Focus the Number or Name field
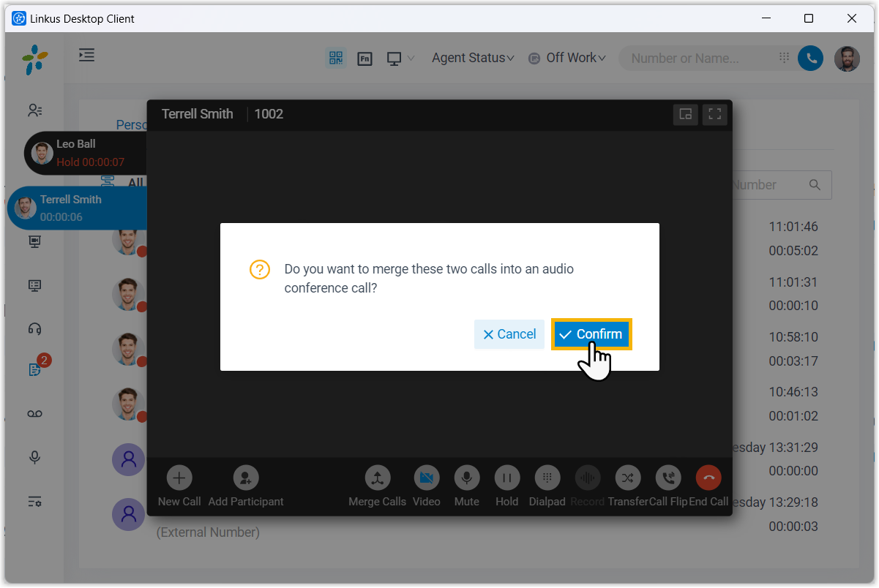879x588 pixels. [x=699, y=59]
